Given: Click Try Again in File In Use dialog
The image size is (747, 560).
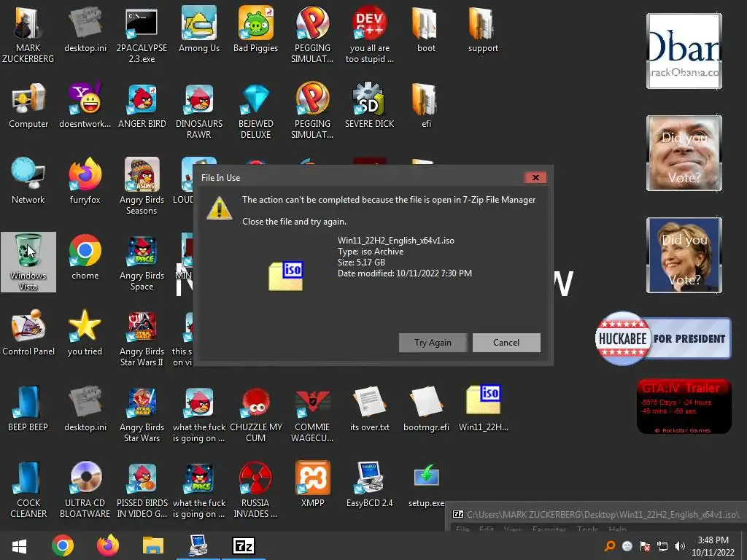Looking at the screenshot, I should coord(433,343).
